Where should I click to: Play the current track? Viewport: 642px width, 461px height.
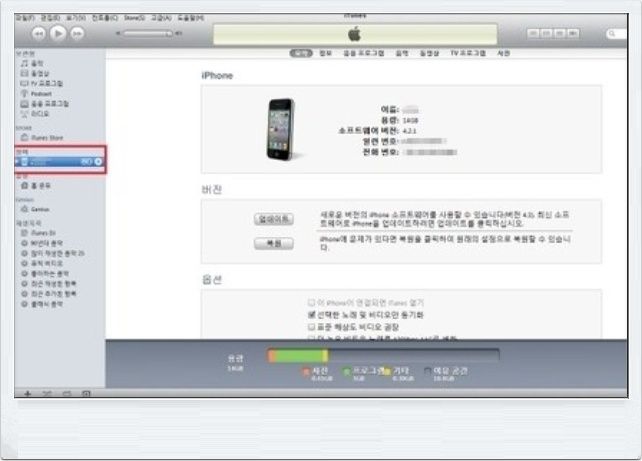pos(58,33)
